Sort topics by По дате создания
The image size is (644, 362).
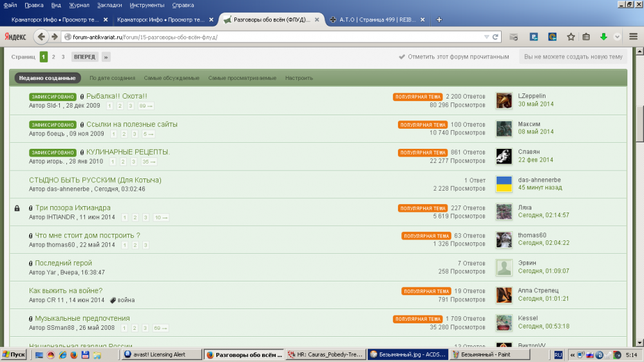click(112, 78)
